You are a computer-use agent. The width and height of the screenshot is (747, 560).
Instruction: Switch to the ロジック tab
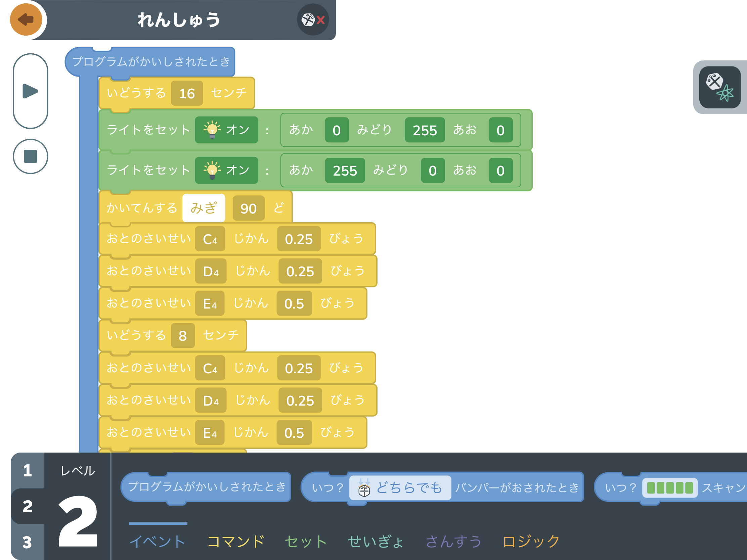point(531,542)
